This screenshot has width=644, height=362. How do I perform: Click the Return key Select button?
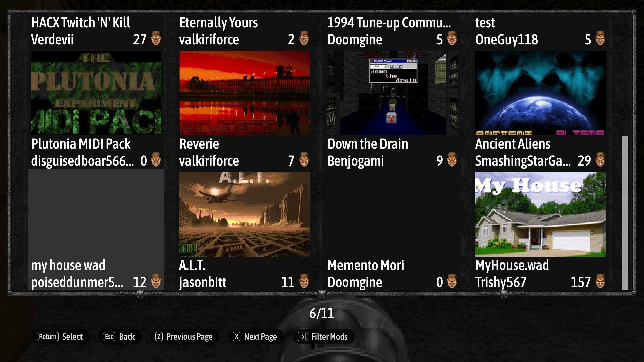(x=60, y=337)
